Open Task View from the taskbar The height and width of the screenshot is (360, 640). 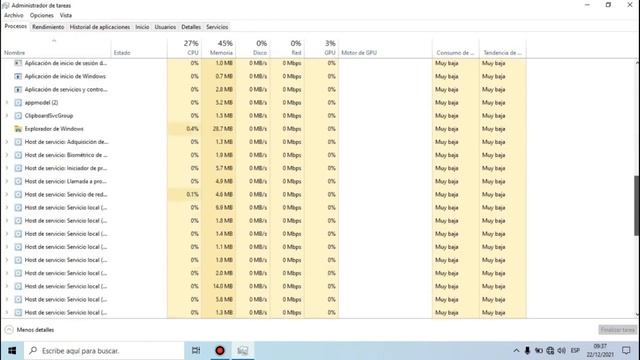point(196,351)
